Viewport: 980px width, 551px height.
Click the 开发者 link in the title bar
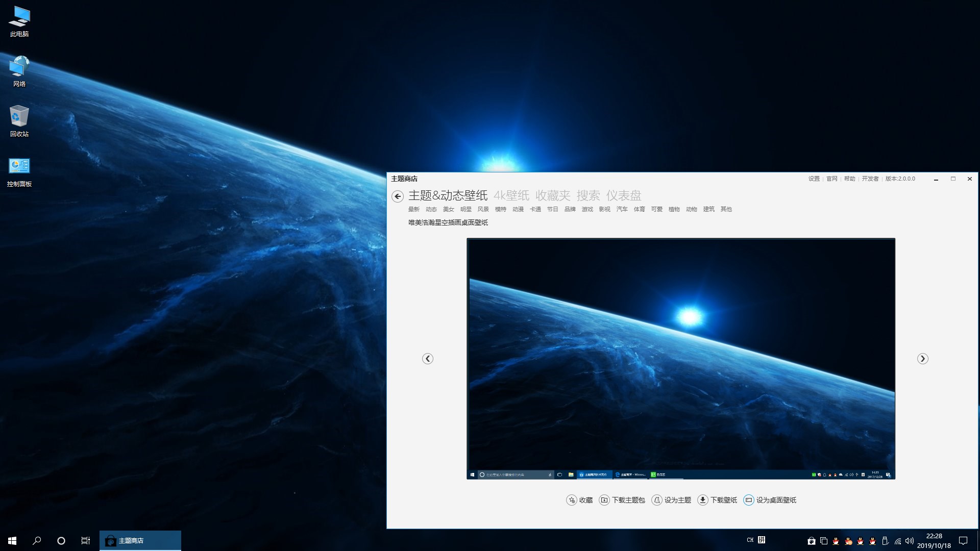(x=870, y=179)
